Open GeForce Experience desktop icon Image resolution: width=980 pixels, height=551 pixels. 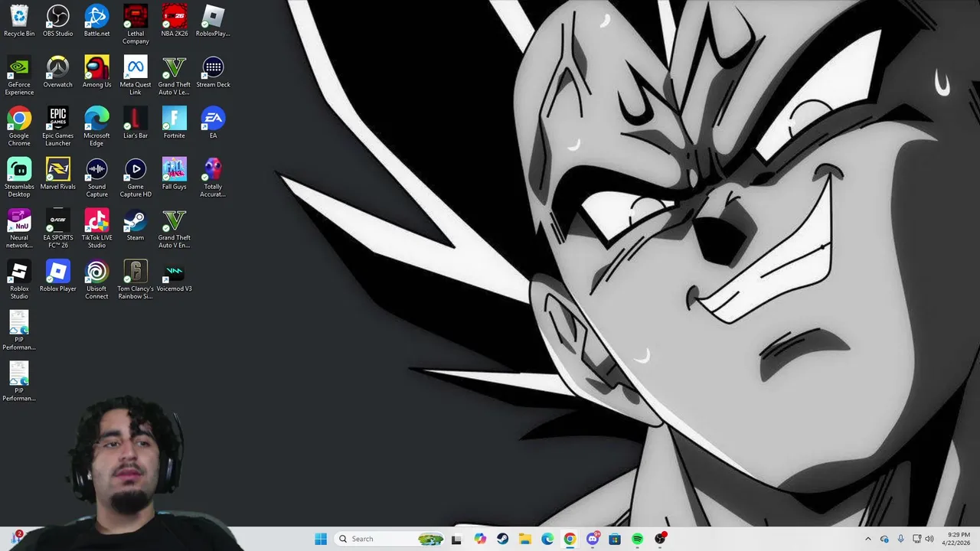[x=19, y=76]
